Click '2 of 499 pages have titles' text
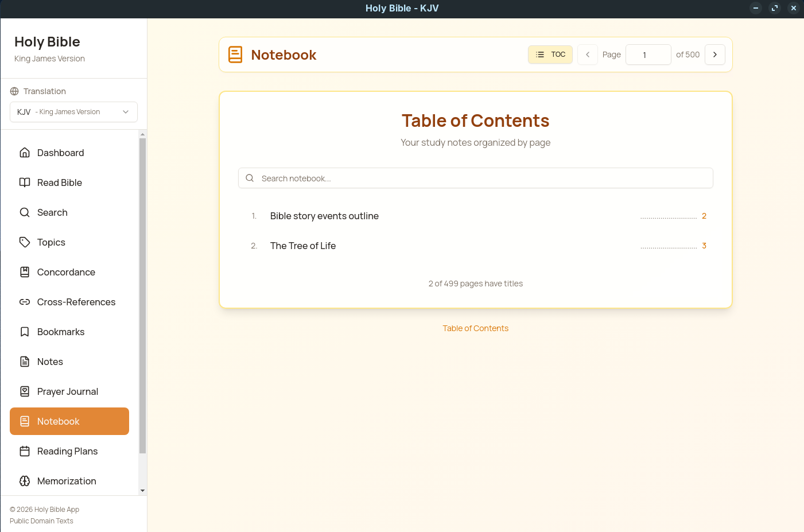The image size is (804, 532). pos(476,284)
